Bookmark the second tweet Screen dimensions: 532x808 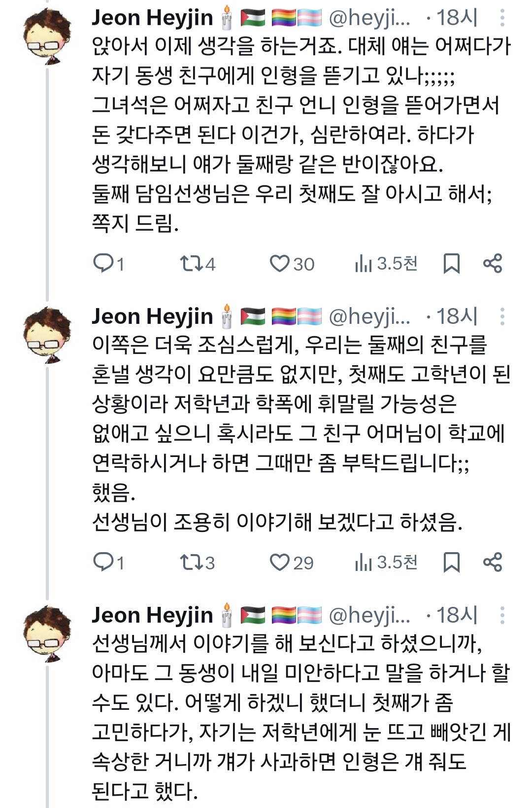tap(451, 562)
